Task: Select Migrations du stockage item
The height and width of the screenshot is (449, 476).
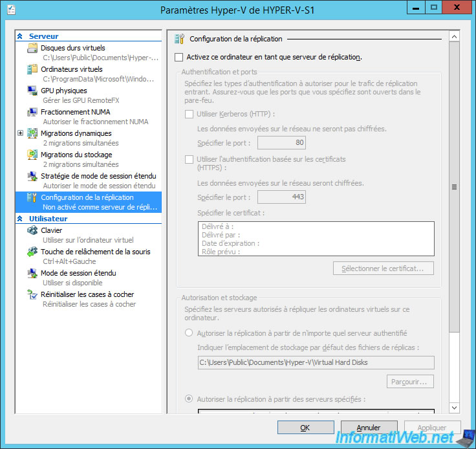Action: pos(89,159)
